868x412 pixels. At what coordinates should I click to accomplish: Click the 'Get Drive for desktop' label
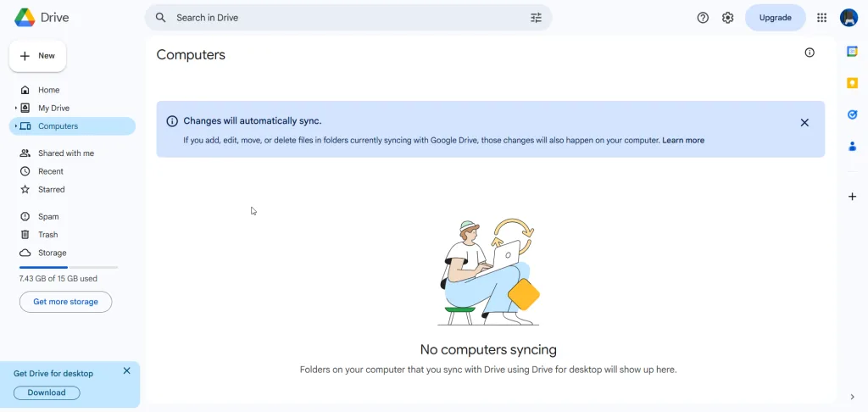click(x=53, y=374)
